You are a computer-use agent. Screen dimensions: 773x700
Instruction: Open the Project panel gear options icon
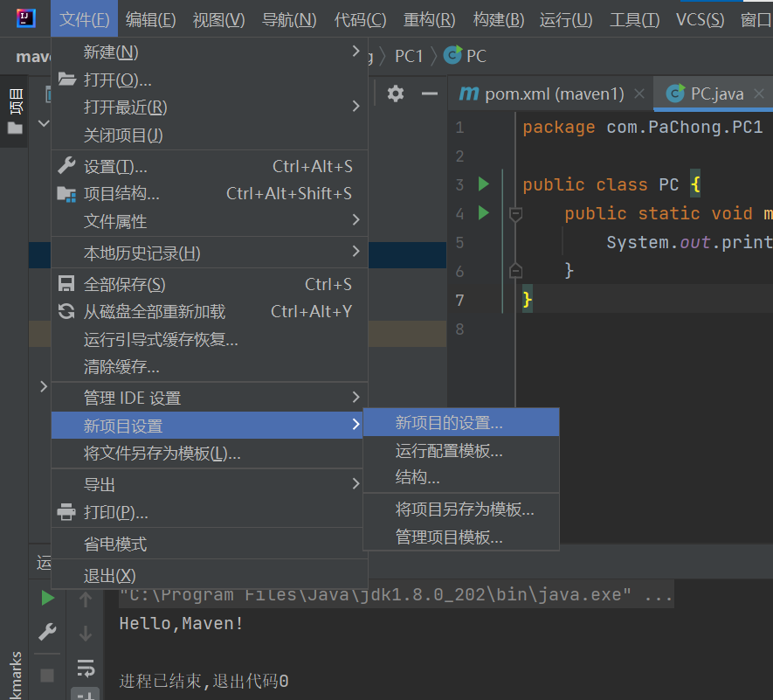click(396, 94)
